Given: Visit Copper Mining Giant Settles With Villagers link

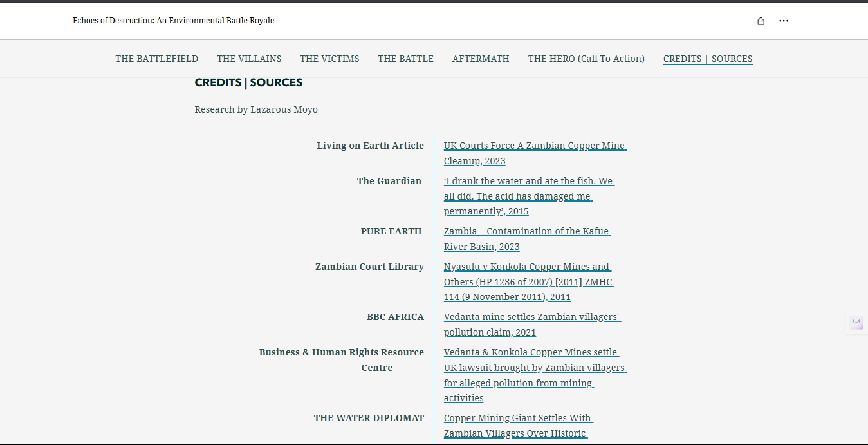Looking at the screenshot, I should pyautogui.click(x=517, y=426).
